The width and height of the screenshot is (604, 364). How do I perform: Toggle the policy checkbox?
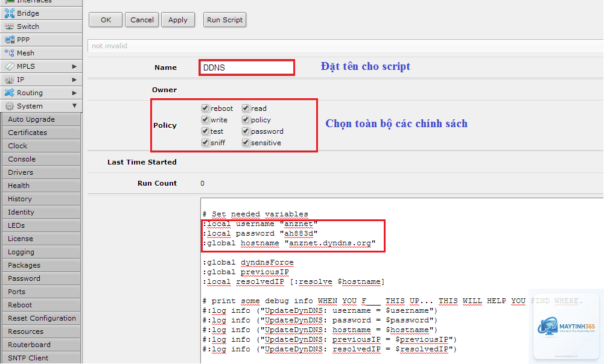pos(246,120)
